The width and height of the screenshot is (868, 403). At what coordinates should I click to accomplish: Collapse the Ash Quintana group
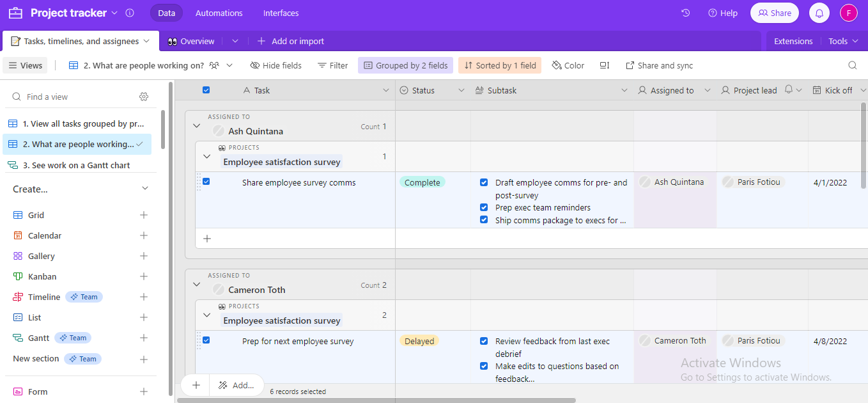point(197,125)
